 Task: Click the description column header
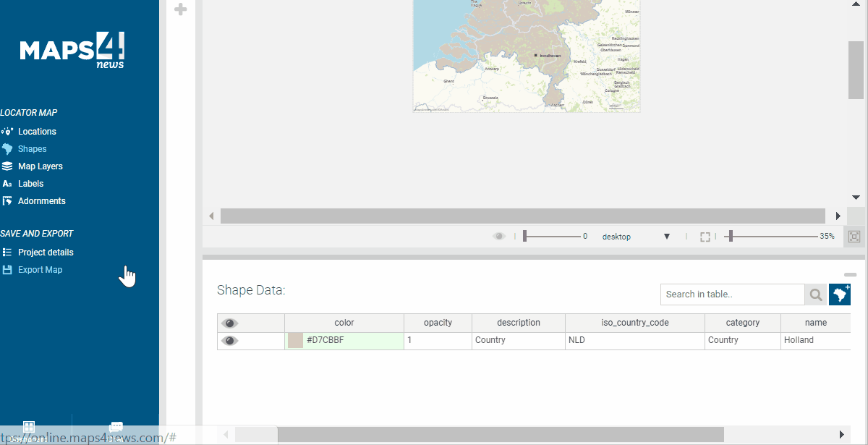[x=519, y=323]
